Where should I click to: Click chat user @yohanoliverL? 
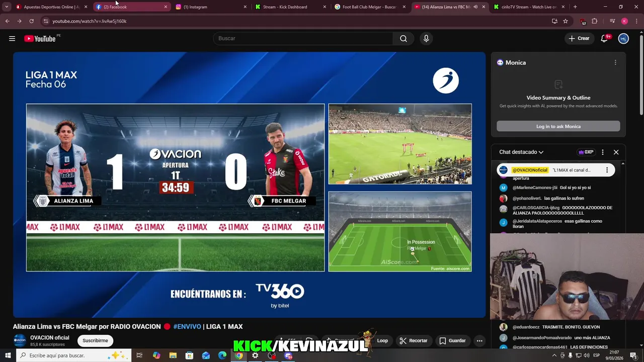click(x=527, y=198)
